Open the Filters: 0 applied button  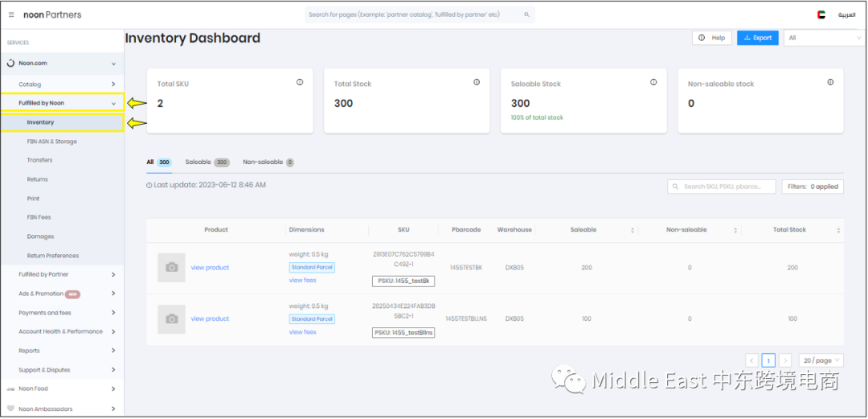(x=813, y=187)
